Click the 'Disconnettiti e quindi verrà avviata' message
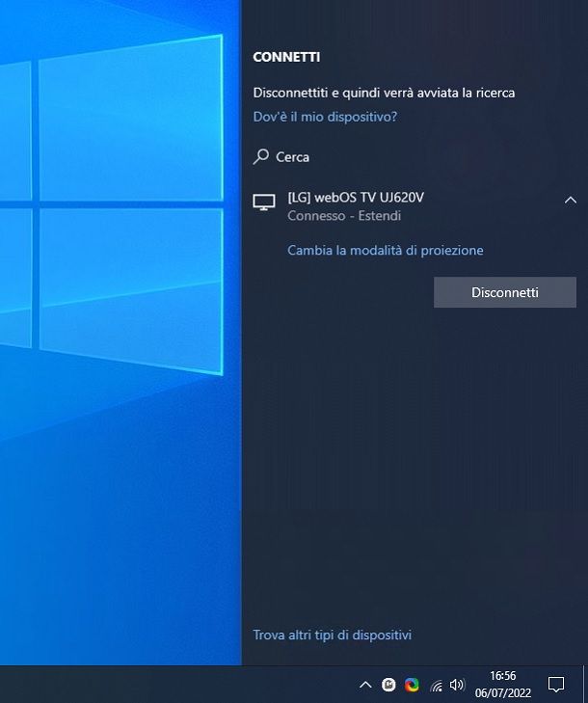The width and height of the screenshot is (588, 703). (x=384, y=93)
